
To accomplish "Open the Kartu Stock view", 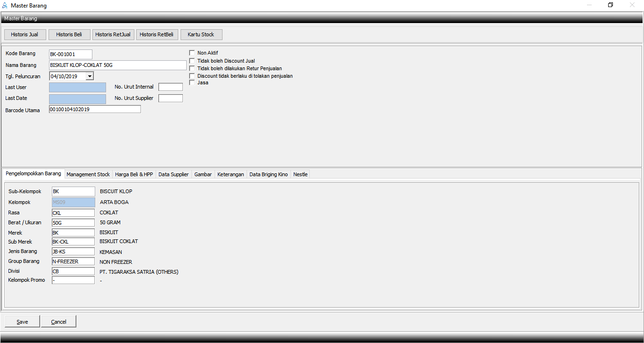I will pos(201,34).
